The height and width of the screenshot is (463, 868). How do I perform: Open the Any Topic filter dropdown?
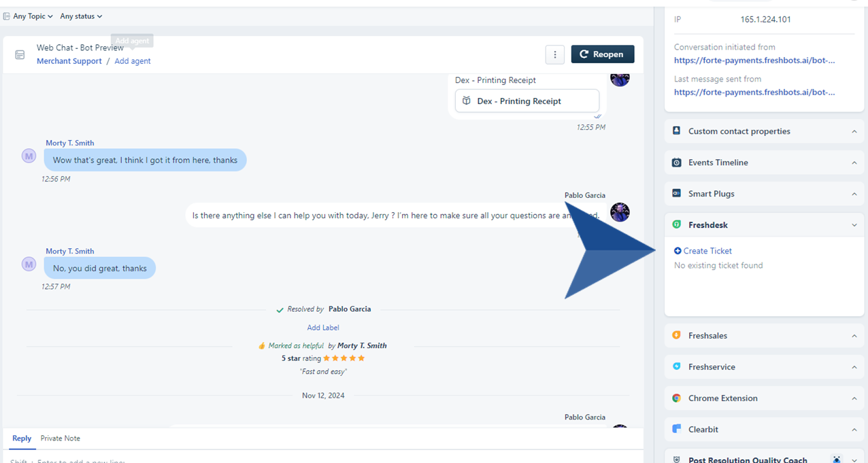pos(33,16)
